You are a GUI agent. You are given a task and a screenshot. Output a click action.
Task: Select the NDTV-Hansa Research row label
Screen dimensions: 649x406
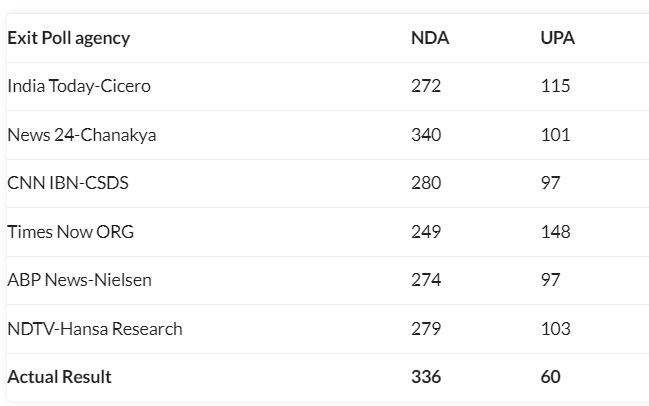pos(95,329)
